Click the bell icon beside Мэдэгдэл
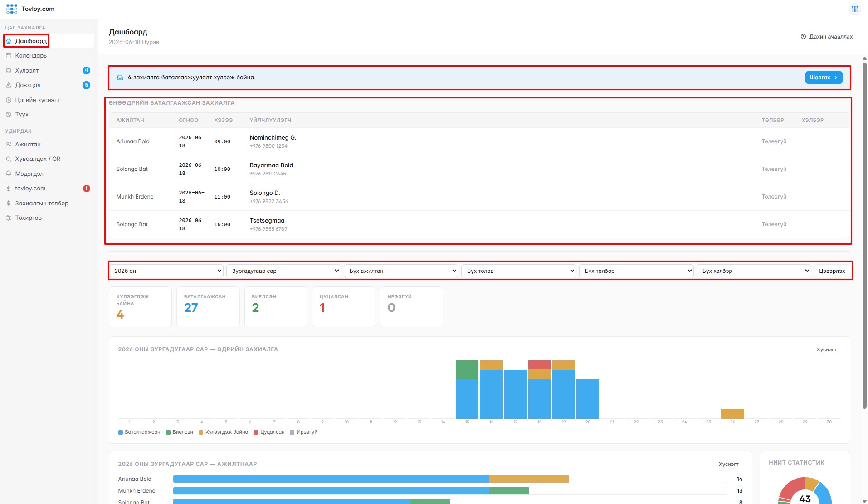The width and height of the screenshot is (868, 504). tap(9, 174)
